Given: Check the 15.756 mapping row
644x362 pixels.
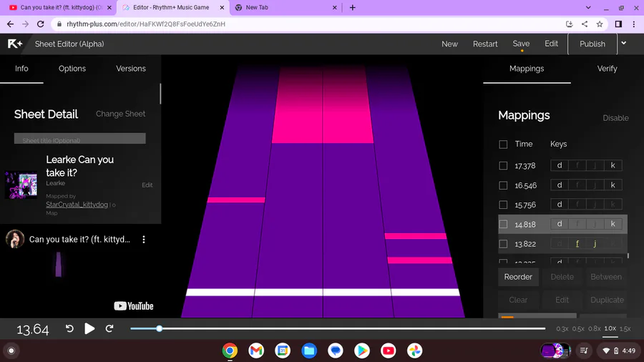Looking at the screenshot, I should click(503, 205).
